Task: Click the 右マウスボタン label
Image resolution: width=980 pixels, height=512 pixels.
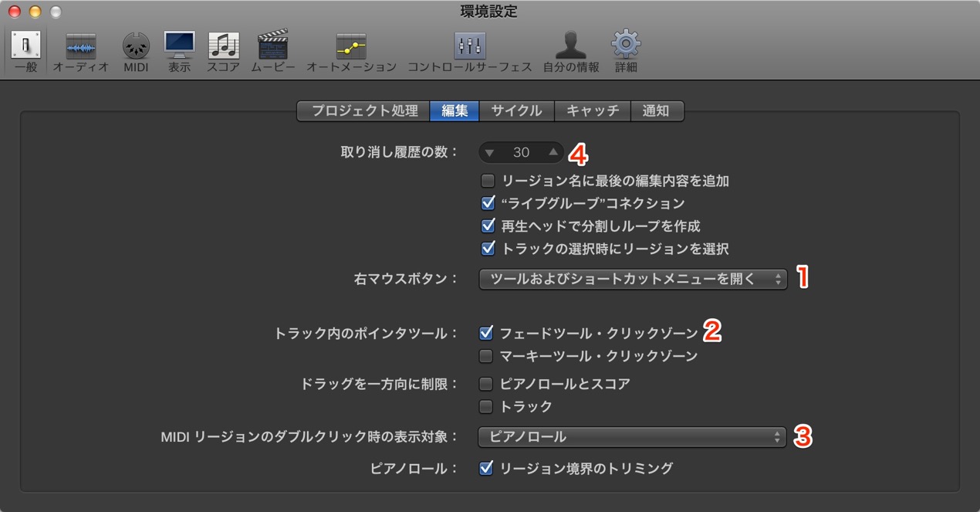Action: (406, 279)
